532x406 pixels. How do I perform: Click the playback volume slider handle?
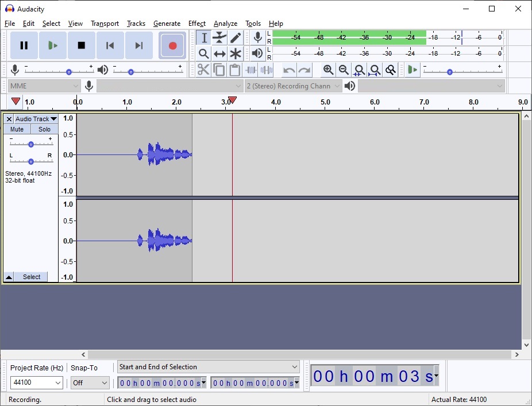[x=130, y=72]
